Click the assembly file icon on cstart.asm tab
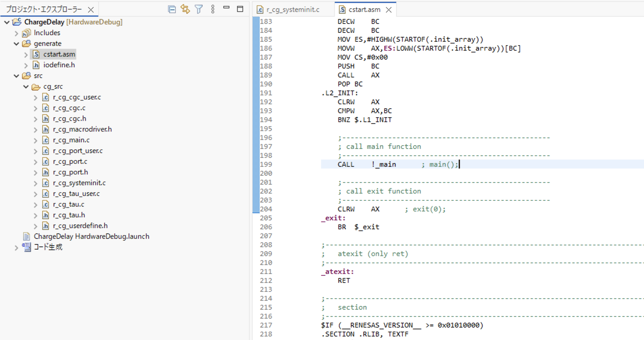 [342, 9]
